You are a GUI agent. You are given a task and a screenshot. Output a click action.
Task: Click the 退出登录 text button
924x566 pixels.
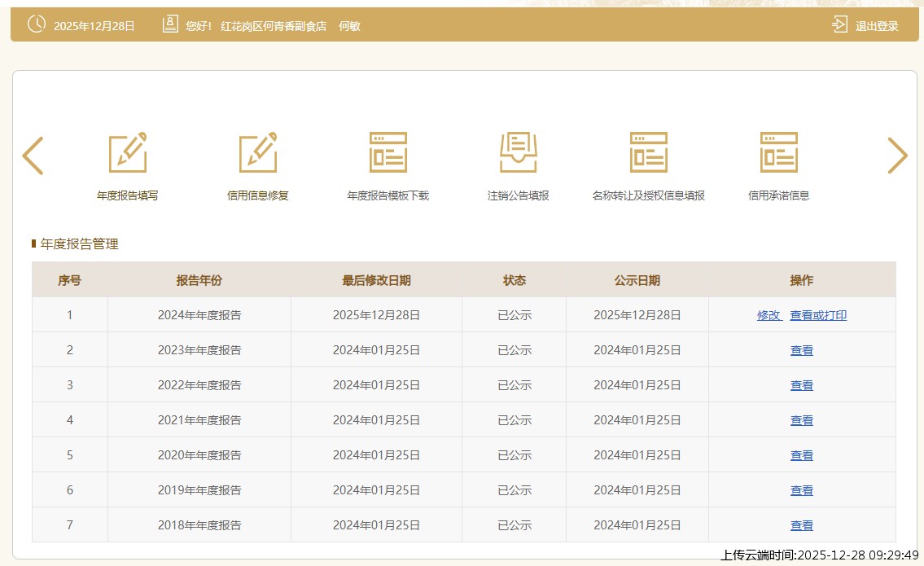click(x=877, y=26)
